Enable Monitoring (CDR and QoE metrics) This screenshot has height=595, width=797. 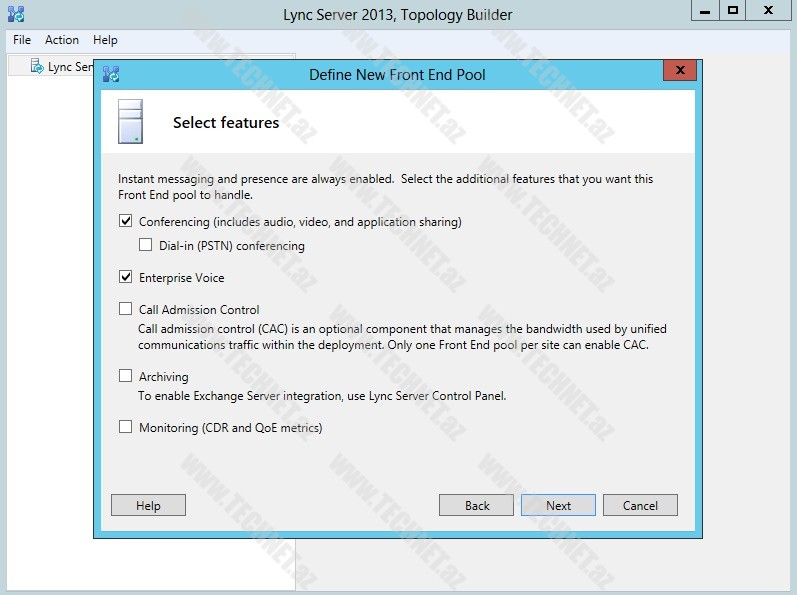point(126,427)
